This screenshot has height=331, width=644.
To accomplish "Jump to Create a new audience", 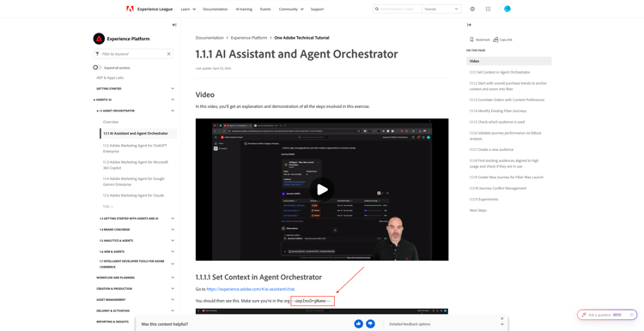I will click(x=491, y=149).
